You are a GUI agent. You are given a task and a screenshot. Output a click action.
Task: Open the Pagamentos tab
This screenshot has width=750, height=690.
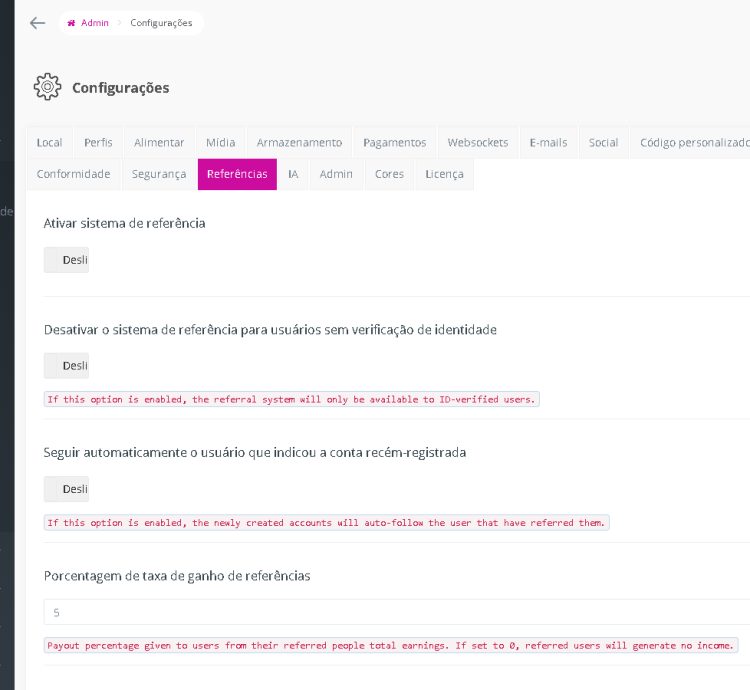click(x=394, y=143)
